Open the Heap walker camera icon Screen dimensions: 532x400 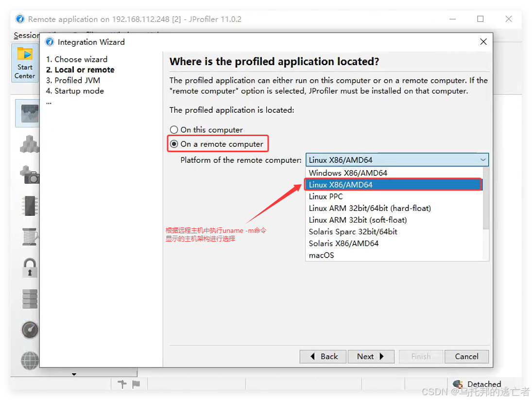point(30,174)
